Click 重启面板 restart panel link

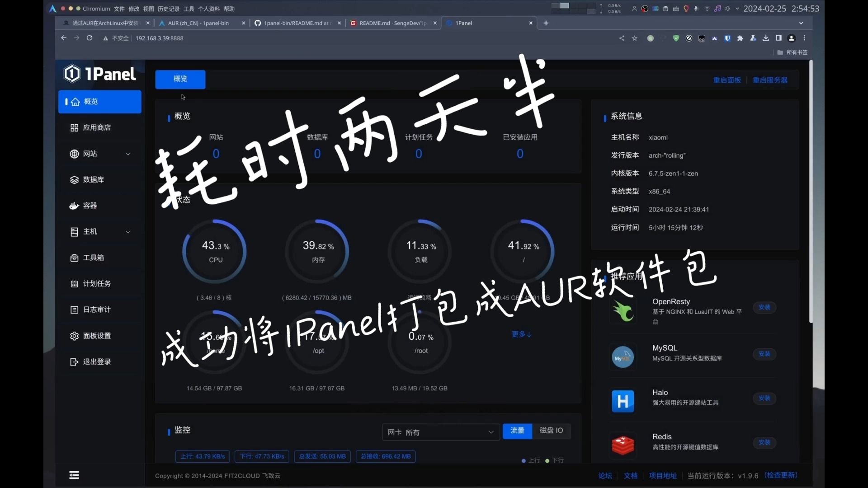click(x=727, y=80)
